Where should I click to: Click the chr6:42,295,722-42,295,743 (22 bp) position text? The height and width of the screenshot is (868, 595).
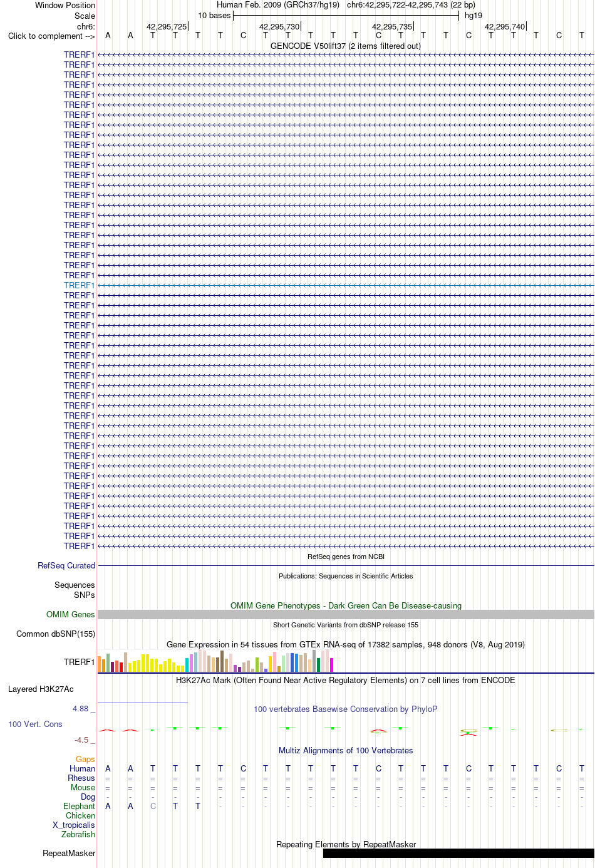(411, 4)
